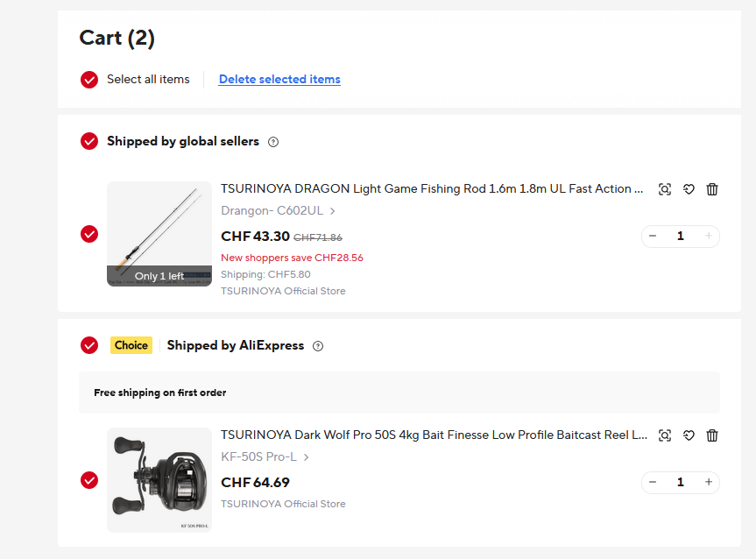Increase baitcast reel quantity with plus
Viewport: 756px width, 559px height.
pyautogui.click(x=709, y=482)
